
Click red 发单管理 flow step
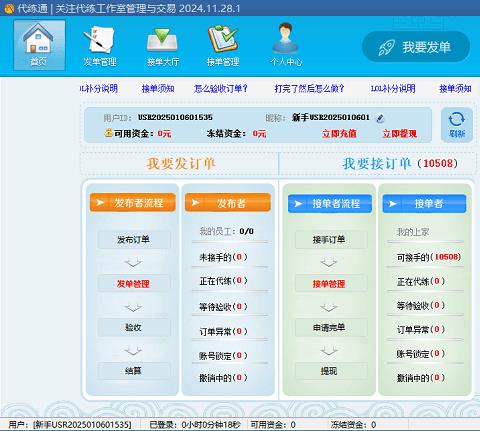point(133,284)
